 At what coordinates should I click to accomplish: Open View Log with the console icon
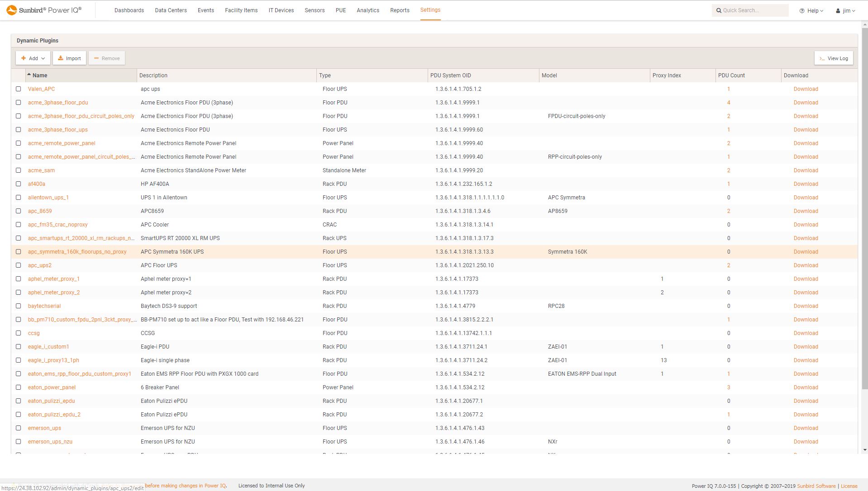coord(822,58)
